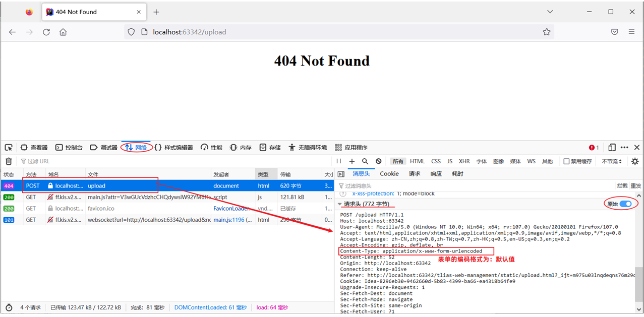Open the 调试器 debugger tab
Image resolution: width=644 pixels, height=317 pixels.
pos(104,148)
